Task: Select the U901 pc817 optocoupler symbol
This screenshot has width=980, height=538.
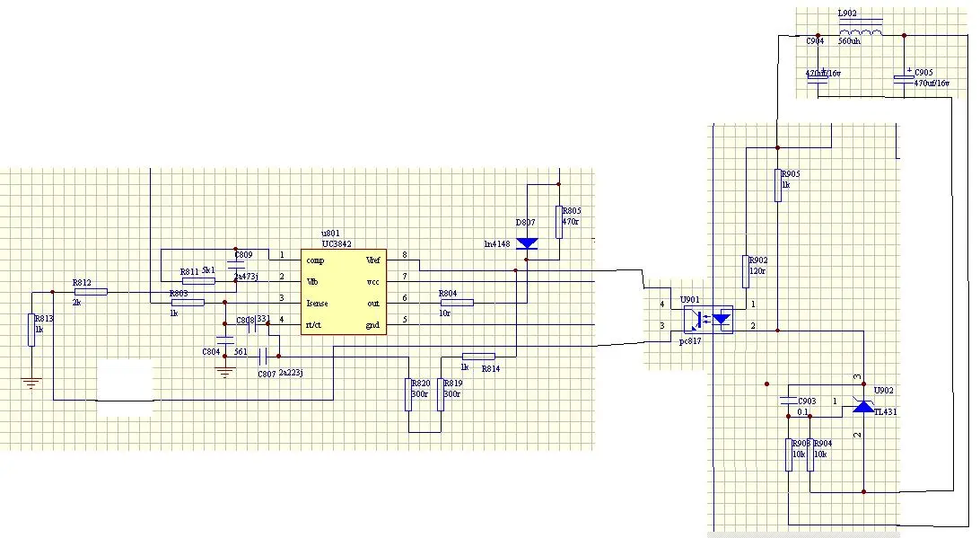Action: 708,319
